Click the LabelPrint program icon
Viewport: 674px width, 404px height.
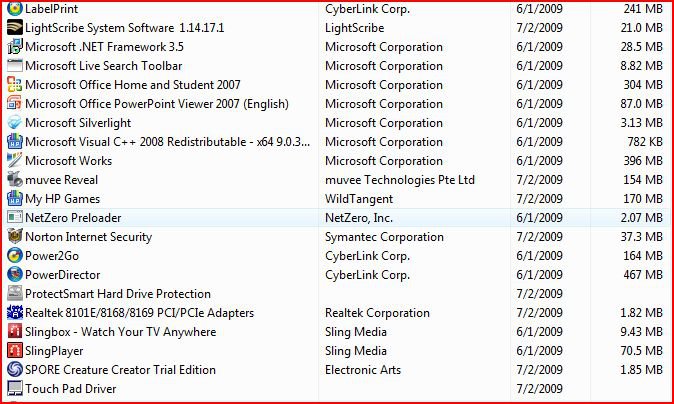click(x=15, y=9)
